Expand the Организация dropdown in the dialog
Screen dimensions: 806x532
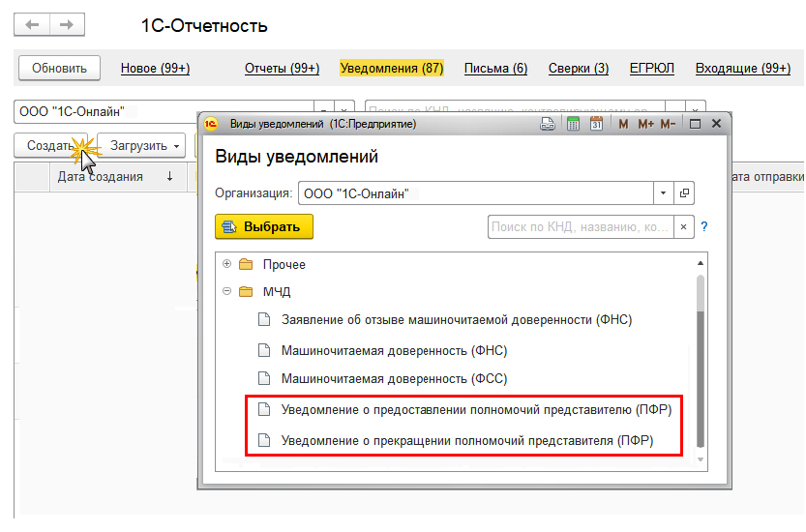coord(663,193)
